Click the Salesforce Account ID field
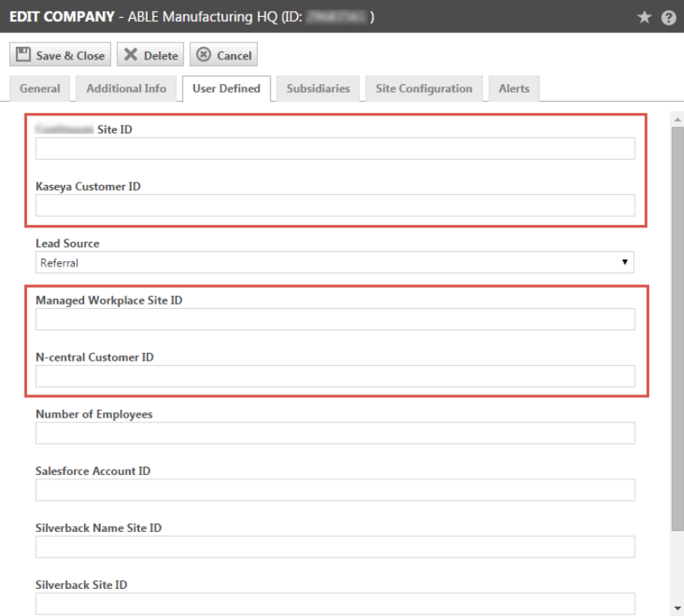This screenshot has width=684, height=616. click(334, 490)
